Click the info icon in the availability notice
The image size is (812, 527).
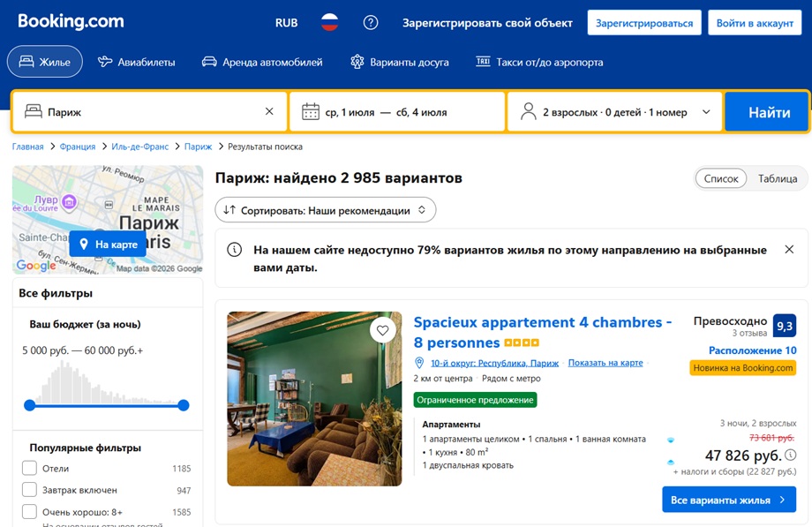235,250
